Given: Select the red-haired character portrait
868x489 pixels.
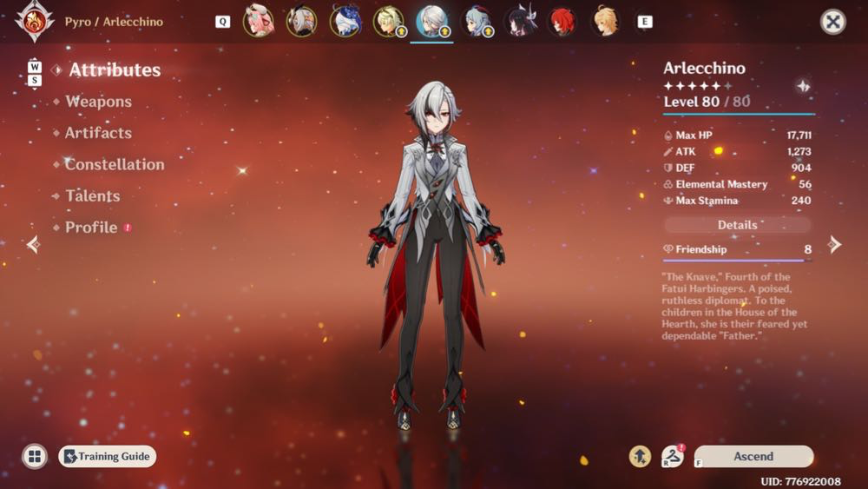Looking at the screenshot, I should coord(562,22).
